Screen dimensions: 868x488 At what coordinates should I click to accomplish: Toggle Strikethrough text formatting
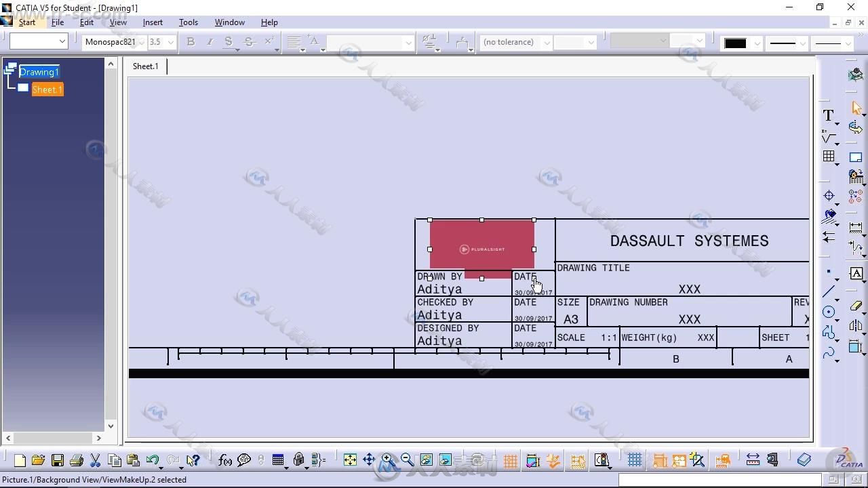pyautogui.click(x=249, y=42)
